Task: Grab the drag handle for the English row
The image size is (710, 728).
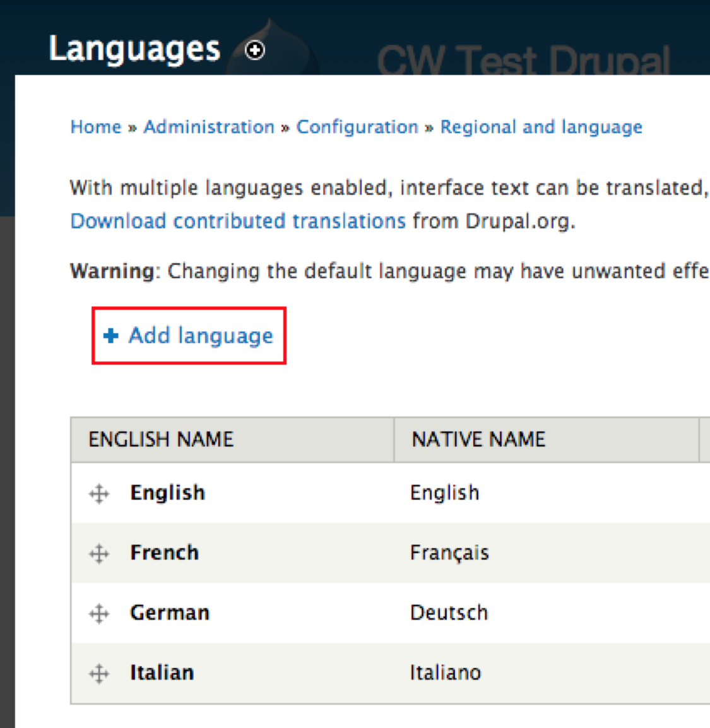Action: (x=99, y=493)
